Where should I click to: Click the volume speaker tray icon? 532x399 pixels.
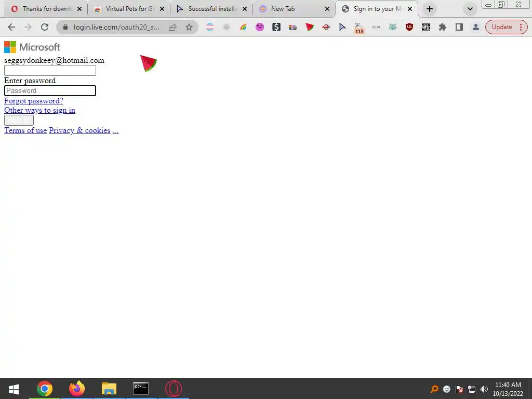pyautogui.click(x=484, y=389)
